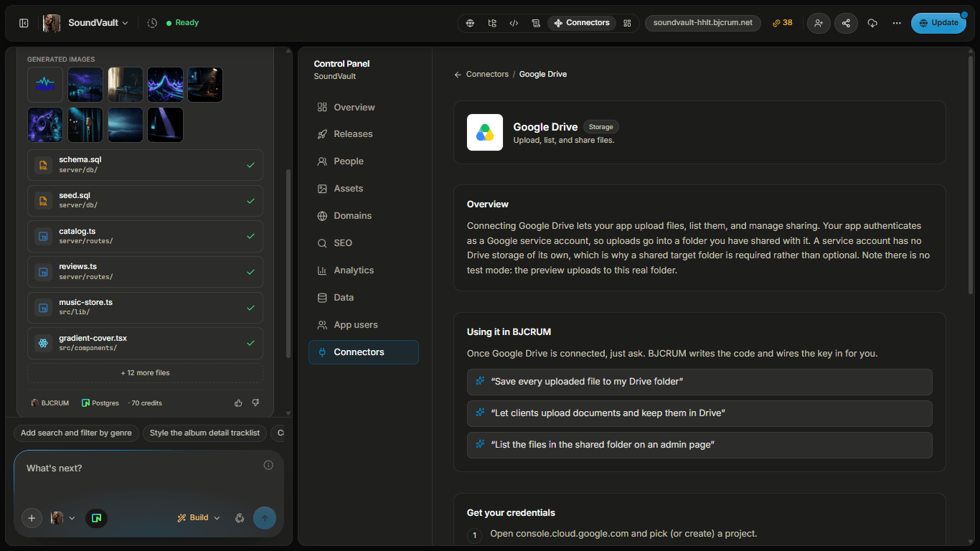Viewport: 980px width, 551px height.
Task: Open the three-dot more options menu
Action: (897, 23)
